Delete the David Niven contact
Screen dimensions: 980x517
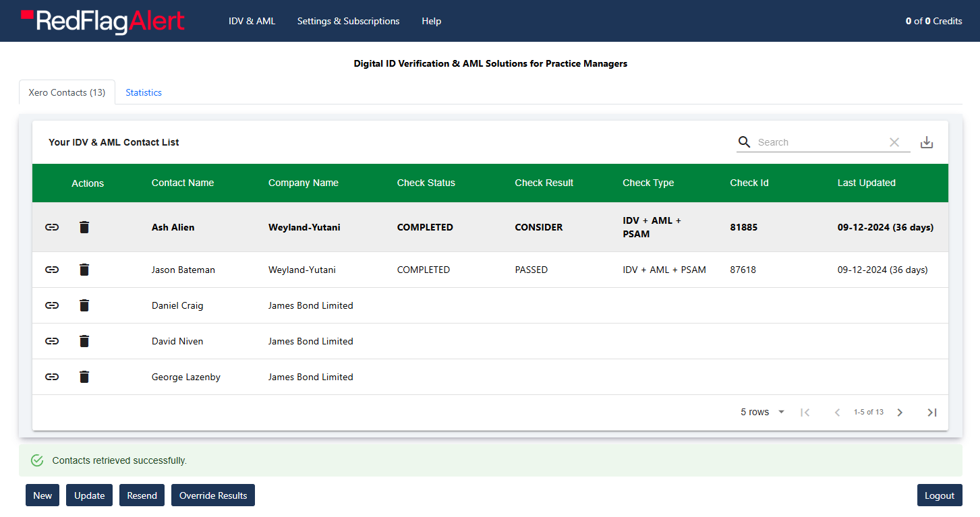84,341
